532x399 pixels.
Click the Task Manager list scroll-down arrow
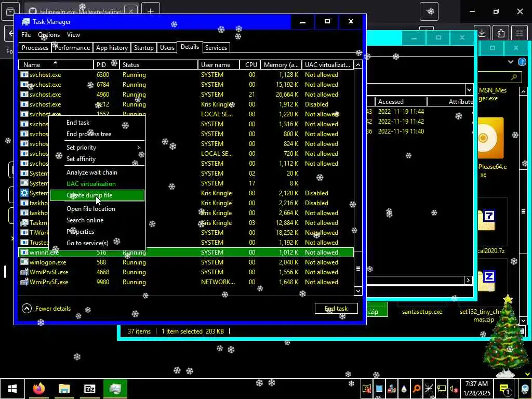(358, 291)
